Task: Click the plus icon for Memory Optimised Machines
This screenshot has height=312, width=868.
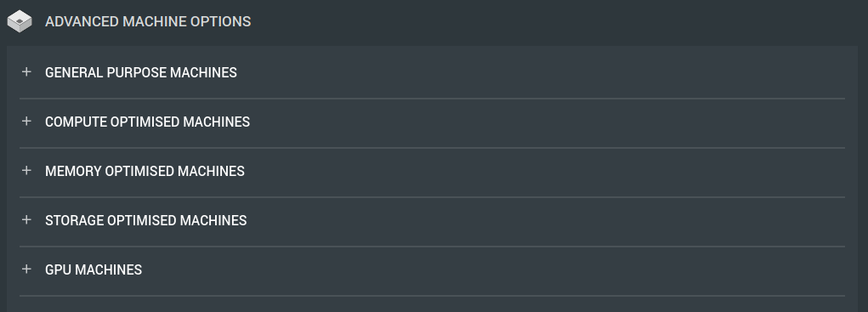Action: 26,170
